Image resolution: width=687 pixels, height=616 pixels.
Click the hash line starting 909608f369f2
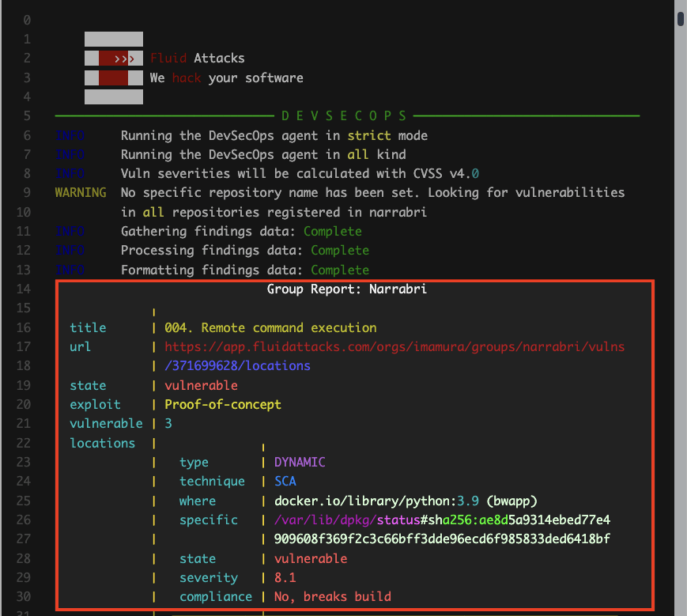pos(442,539)
